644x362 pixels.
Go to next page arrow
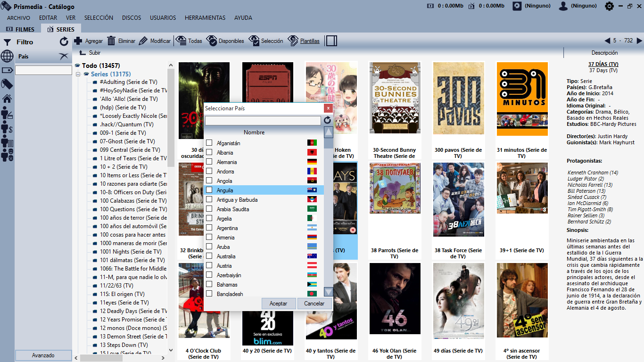coord(639,41)
